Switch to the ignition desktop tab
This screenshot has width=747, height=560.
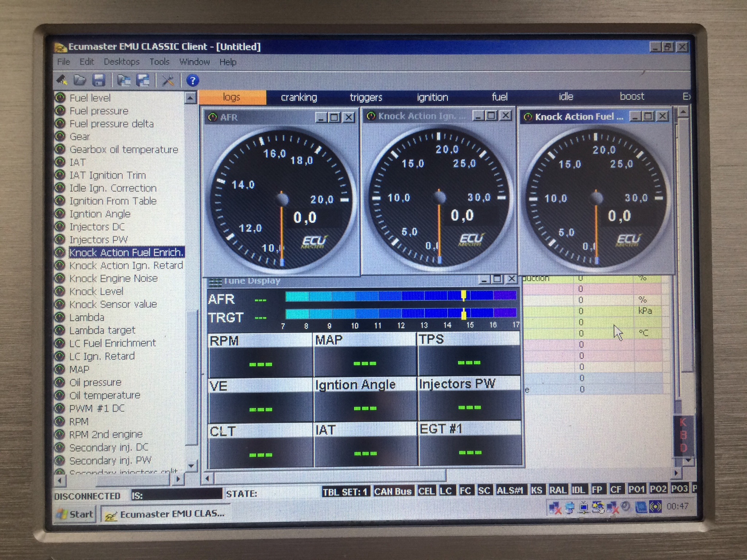coord(432,97)
